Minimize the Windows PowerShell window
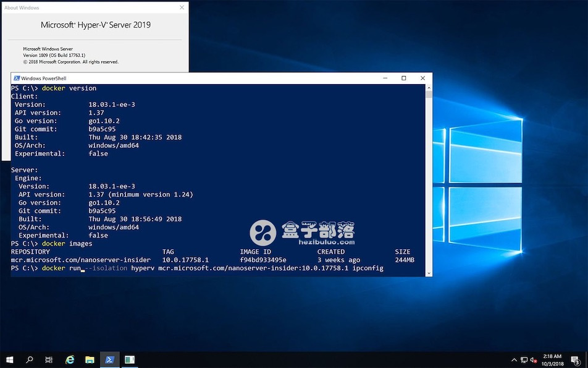The image size is (588, 368). tap(385, 78)
